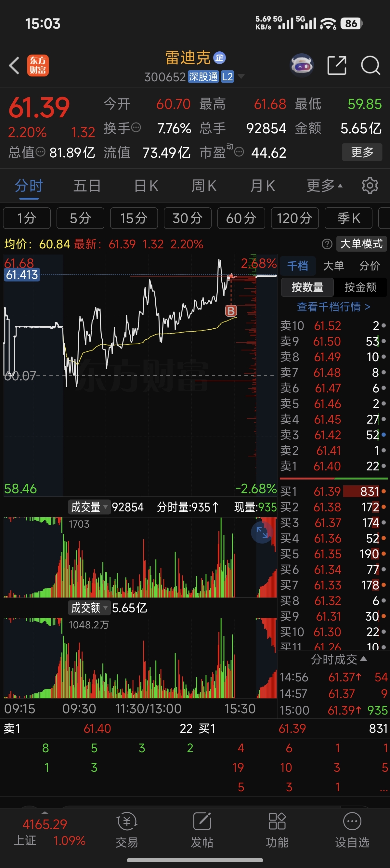Select 按金额 display option
This screenshot has height=868, width=390.
click(360, 287)
